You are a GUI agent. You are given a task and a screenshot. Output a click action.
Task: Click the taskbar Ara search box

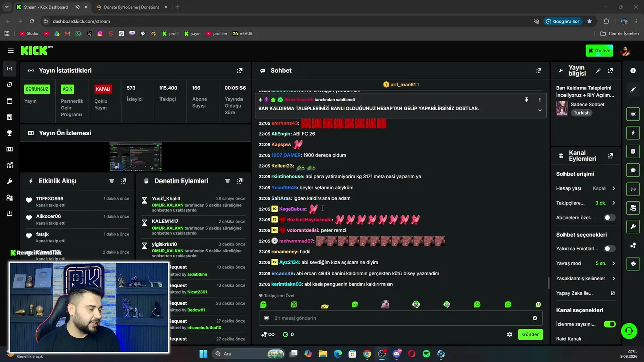pyautogui.click(x=248, y=354)
